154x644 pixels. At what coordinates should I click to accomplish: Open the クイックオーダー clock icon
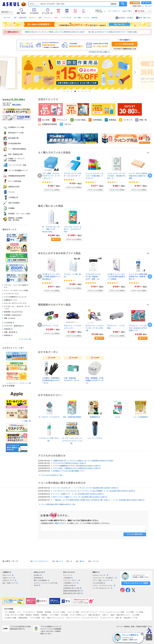click(x=48, y=11)
